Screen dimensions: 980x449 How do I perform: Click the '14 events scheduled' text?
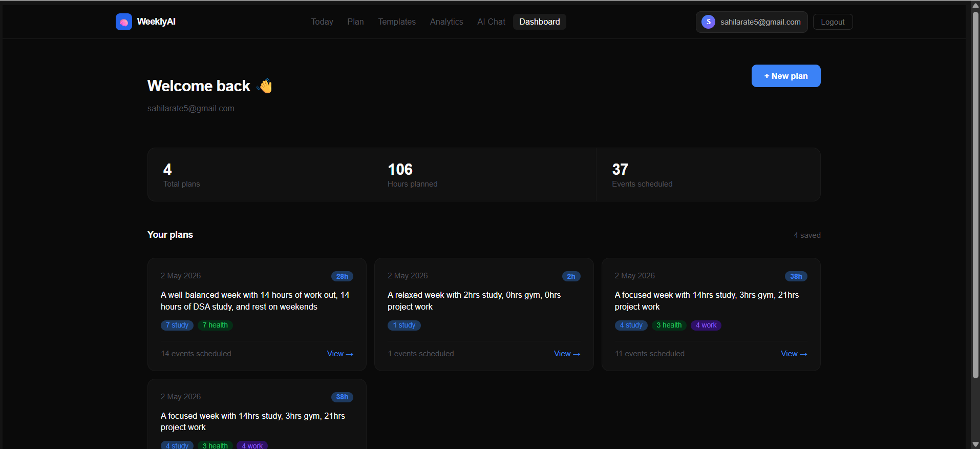[196, 354]
